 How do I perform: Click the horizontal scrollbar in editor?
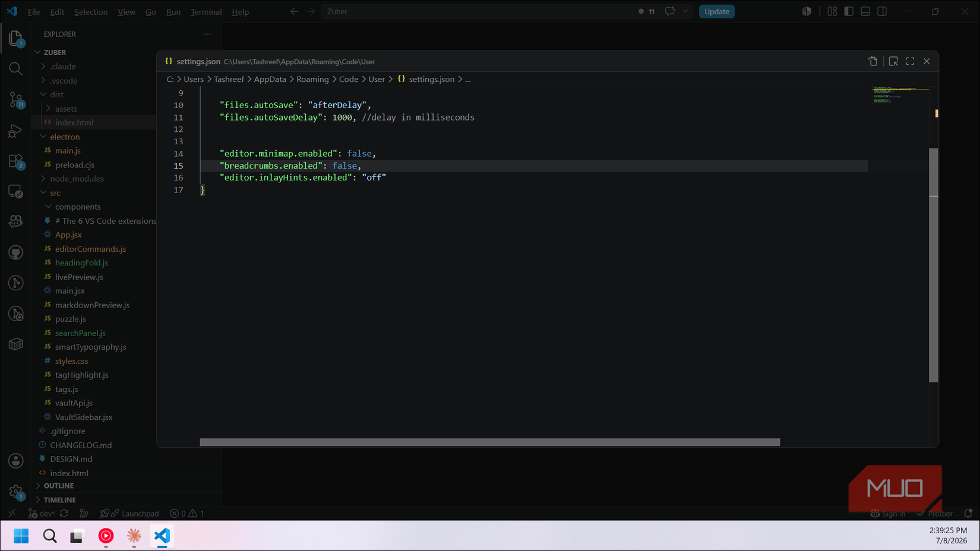pyautogui.click(x=490, y=442)
